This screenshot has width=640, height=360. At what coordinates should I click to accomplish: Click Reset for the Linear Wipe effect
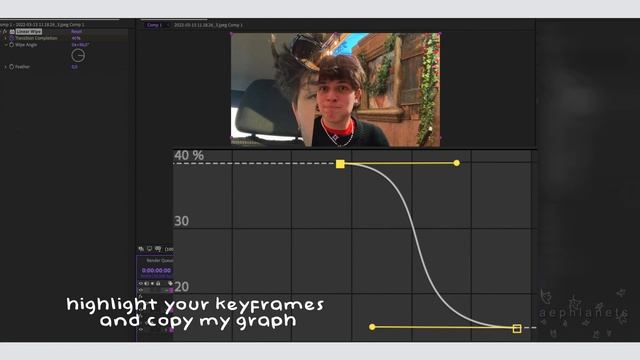coord(76,31)
